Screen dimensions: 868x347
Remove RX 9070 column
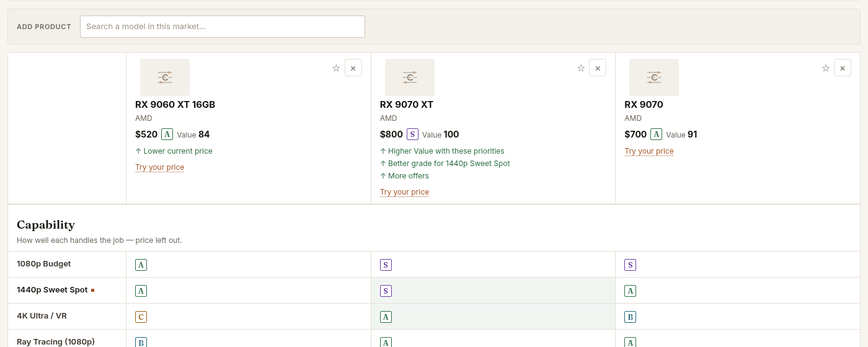[843, 68]
